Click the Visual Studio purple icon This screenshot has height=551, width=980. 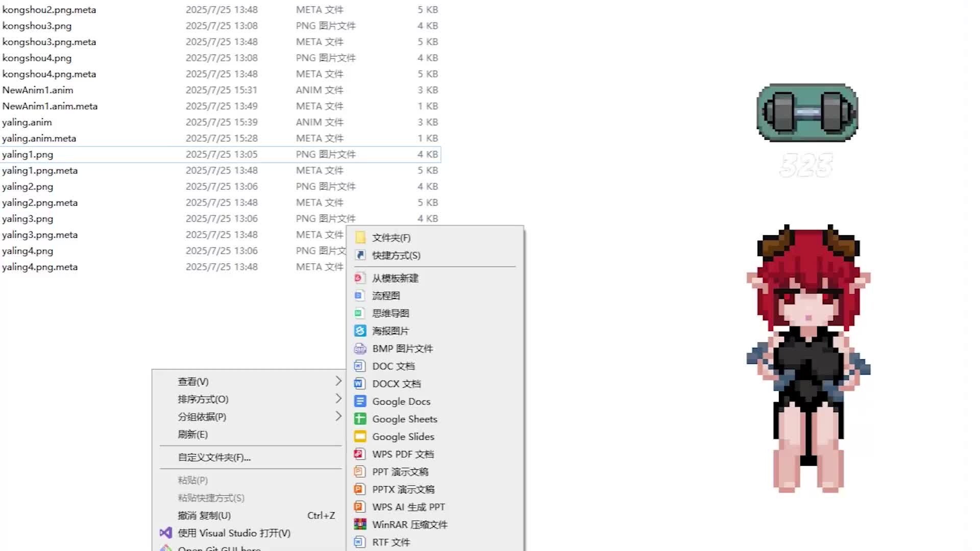[x=166, y=533]
